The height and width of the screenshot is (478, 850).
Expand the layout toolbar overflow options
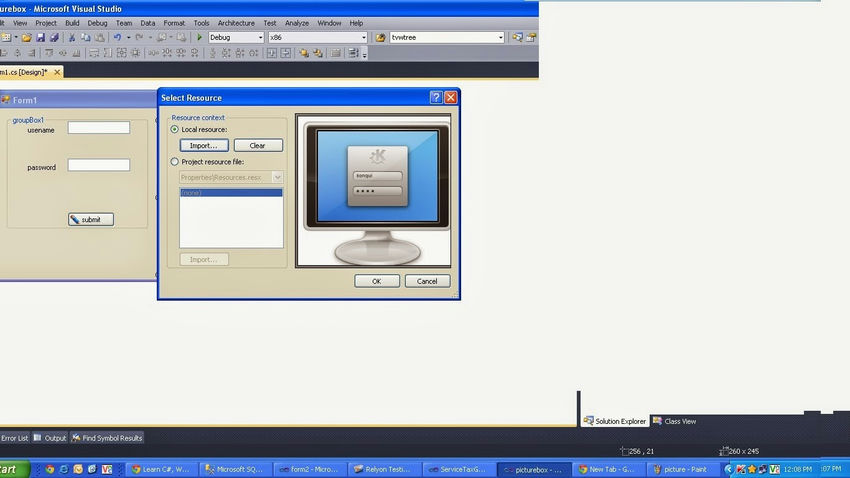click(x=364, y=54)
